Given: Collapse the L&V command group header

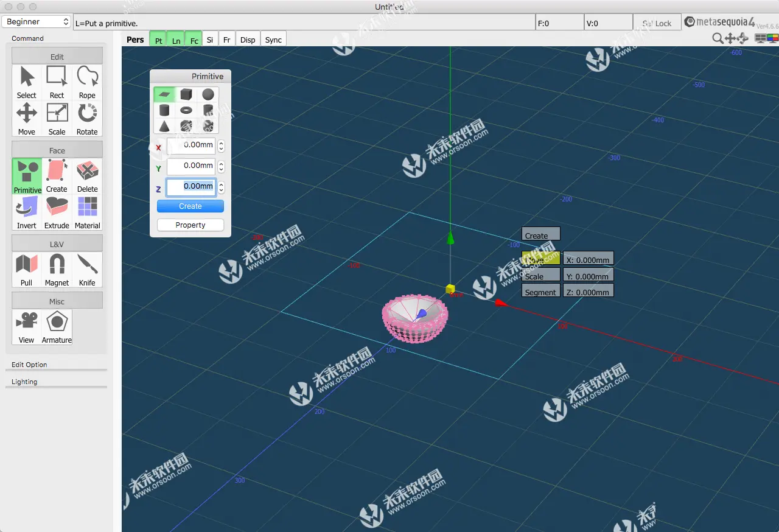Looking at the screenshot, I should [x=57, y=244].
